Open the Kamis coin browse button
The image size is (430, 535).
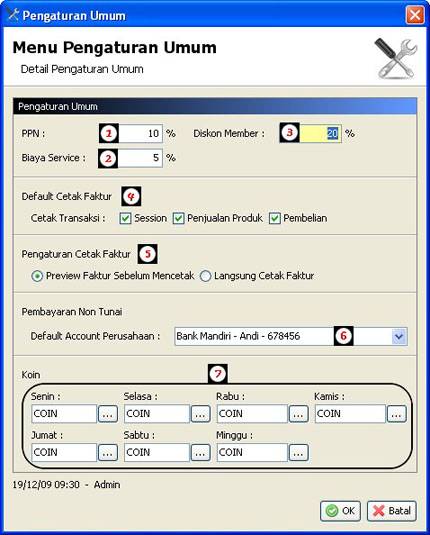[397, 414]
